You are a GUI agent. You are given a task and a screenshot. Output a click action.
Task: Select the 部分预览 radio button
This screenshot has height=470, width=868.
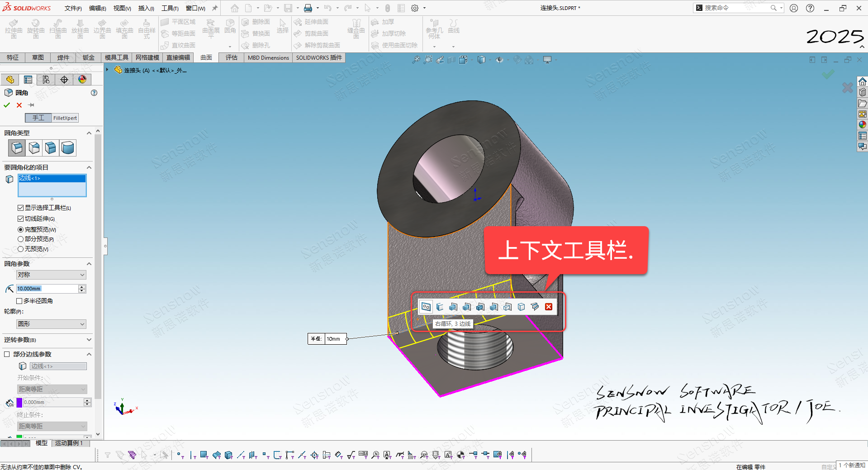(x=20, y=239)
